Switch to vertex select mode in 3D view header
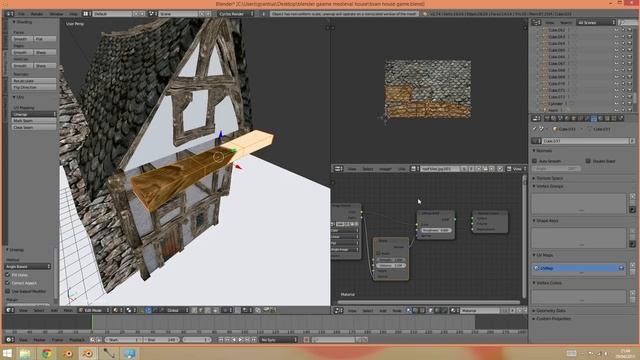Viewport: 640px width, 360px height. tap(195, 310)
